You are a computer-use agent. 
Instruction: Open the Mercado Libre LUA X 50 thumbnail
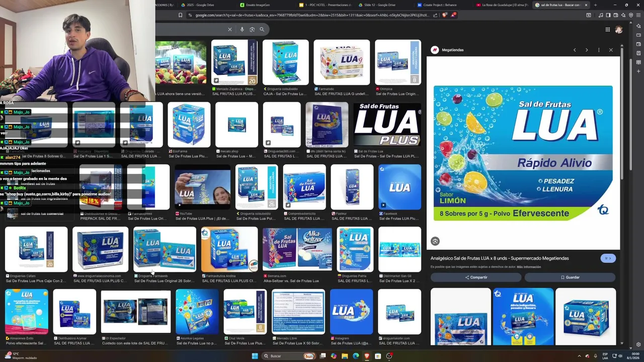[298, 312]
